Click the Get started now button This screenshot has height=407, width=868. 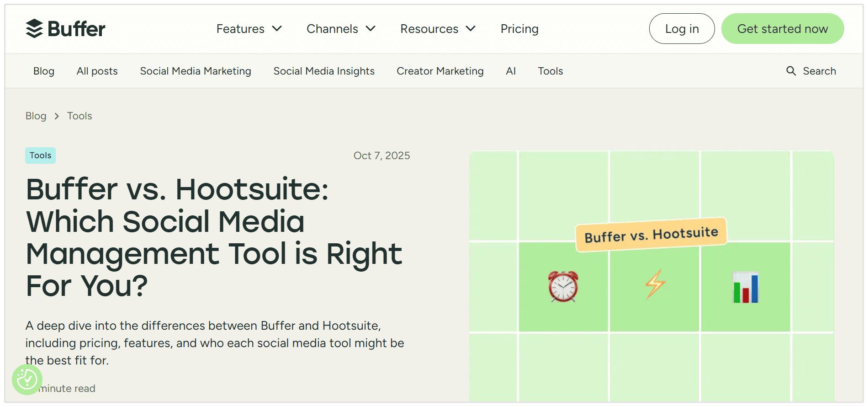782,29
